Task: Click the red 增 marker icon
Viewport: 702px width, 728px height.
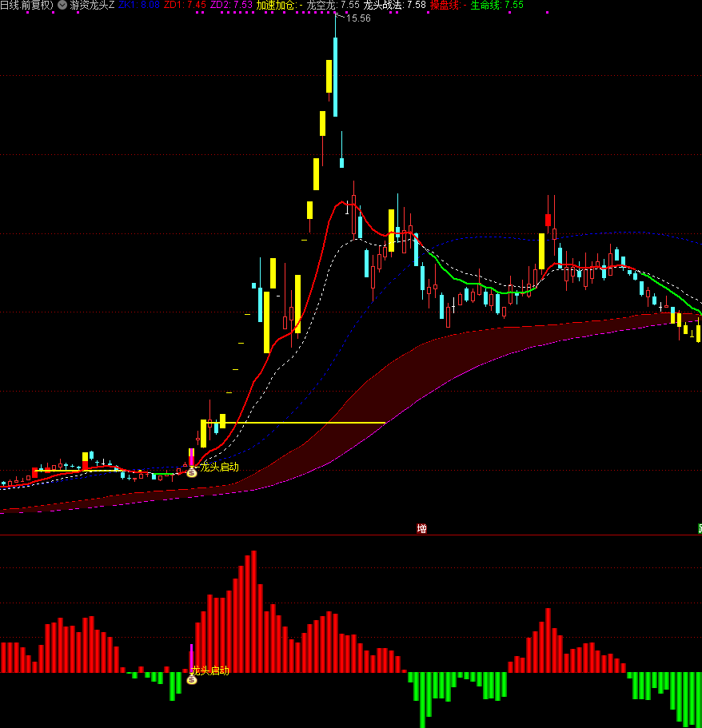Action: click(421, 528)
